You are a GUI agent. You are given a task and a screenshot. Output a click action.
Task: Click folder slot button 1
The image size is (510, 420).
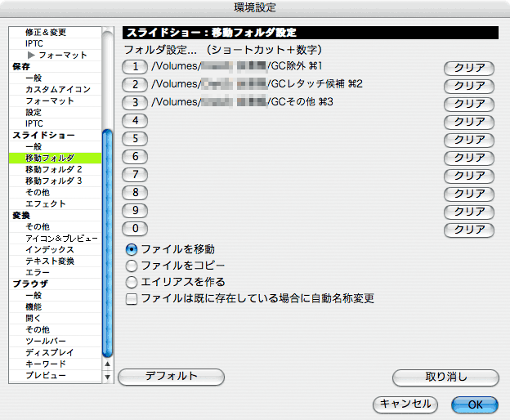click(x=135, y=66)
